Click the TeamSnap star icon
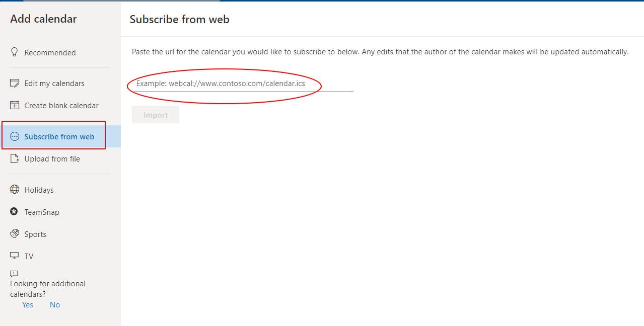This screenshot has height=326, width=644. [x=14, y=212]
